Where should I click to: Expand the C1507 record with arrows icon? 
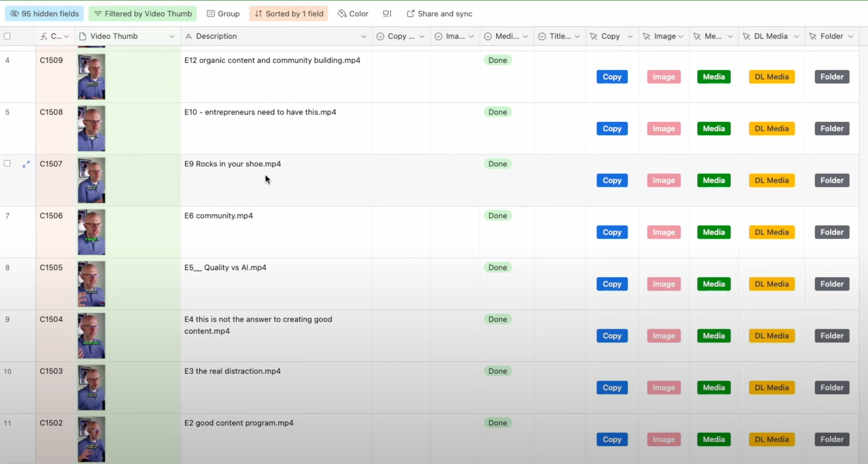(x=26, y=164)
